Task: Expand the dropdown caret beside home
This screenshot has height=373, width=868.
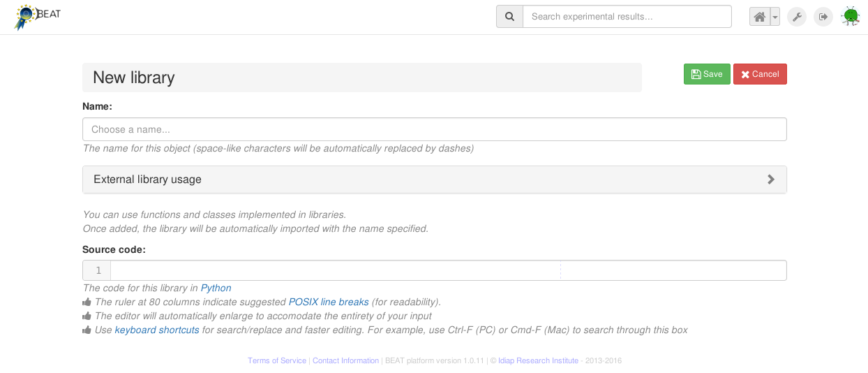Action: click(x=775, y=17)
